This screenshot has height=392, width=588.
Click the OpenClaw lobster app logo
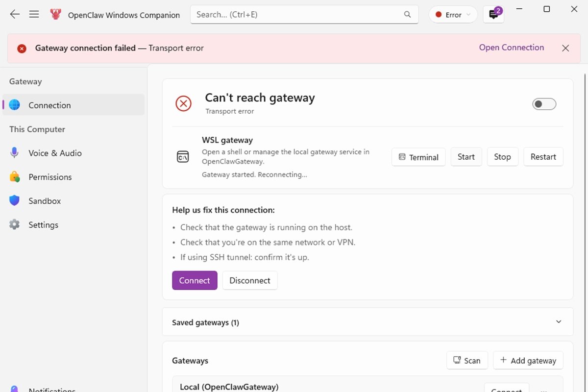tap(55, 15)
